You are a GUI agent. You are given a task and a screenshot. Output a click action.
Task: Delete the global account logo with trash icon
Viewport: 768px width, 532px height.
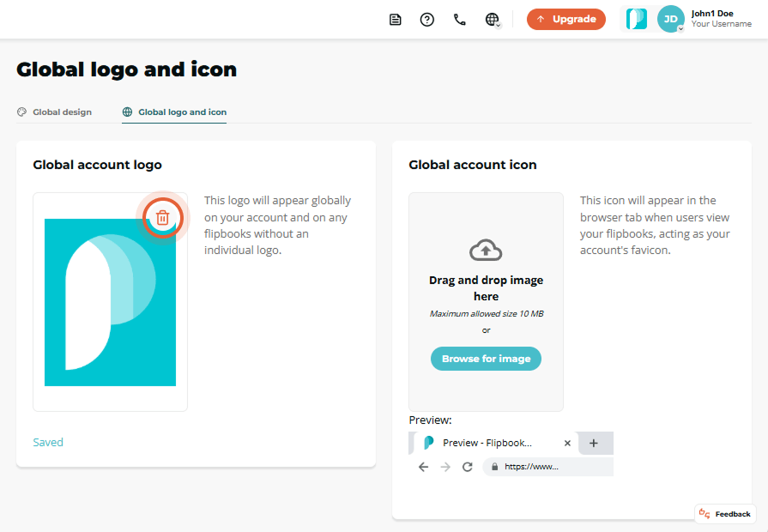tap(163, 217)
